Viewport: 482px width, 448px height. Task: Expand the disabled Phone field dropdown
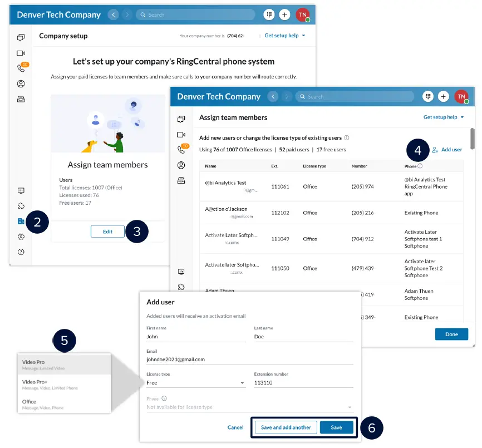coord(351,407)
